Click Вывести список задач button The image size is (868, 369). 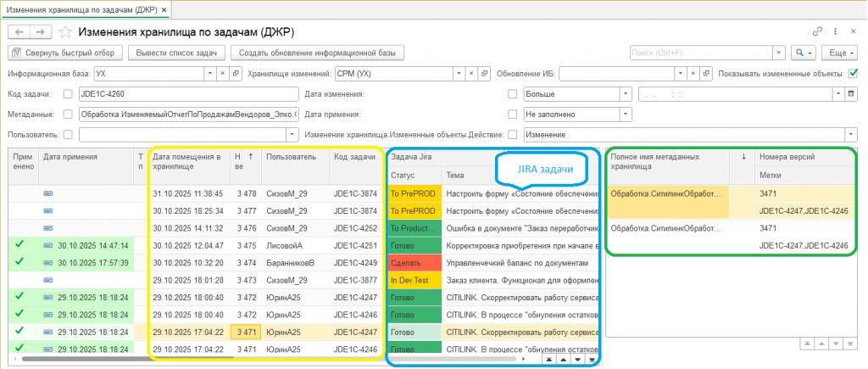(x=176, y=53)
